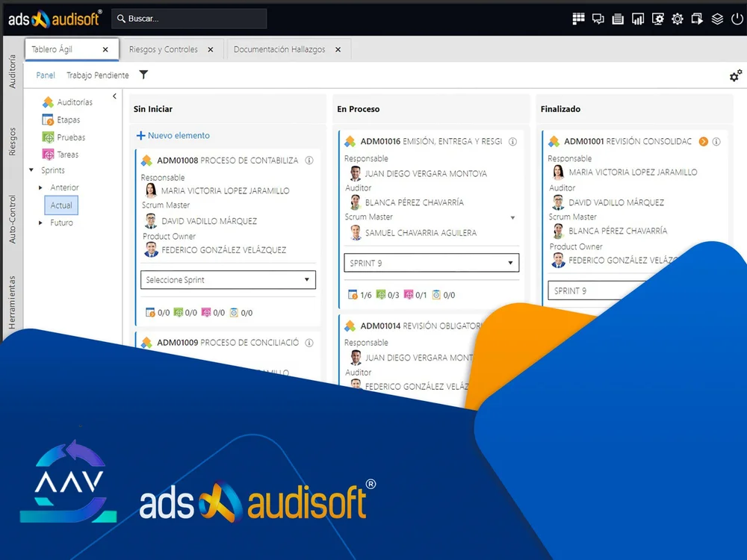
Task: Click avatar of Juan Diego Vergara on ADM01016
Action: [356, 173]
